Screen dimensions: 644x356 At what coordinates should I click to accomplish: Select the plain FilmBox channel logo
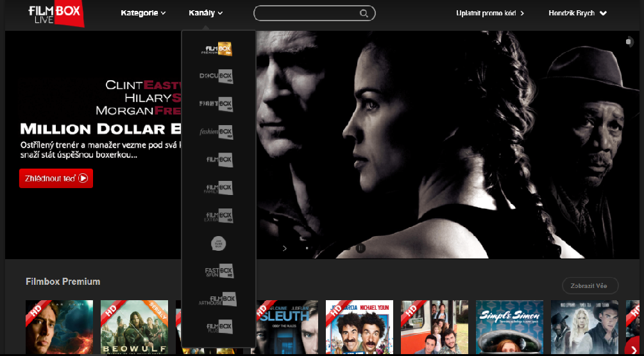pyautogui.click(x=219, y=159)
